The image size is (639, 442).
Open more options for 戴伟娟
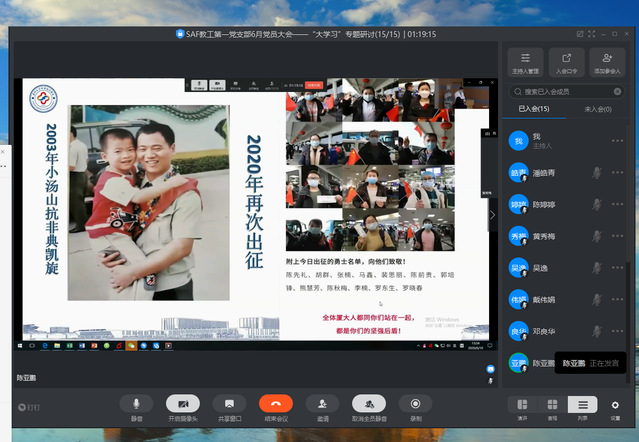coord(617,299)
